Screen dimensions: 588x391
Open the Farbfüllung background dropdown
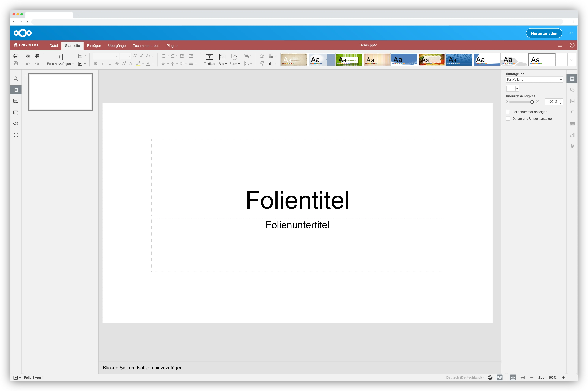[534, 80]
